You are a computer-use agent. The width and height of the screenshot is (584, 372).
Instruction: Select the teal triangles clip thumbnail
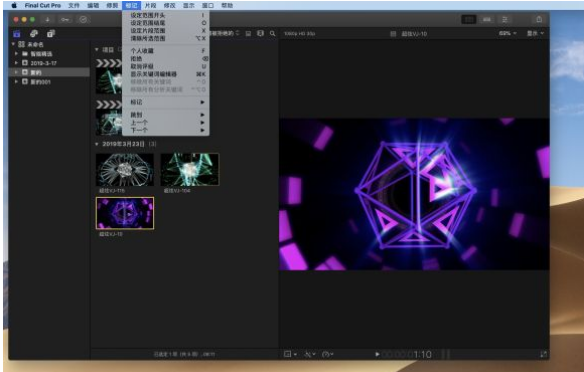coord(190,169)
